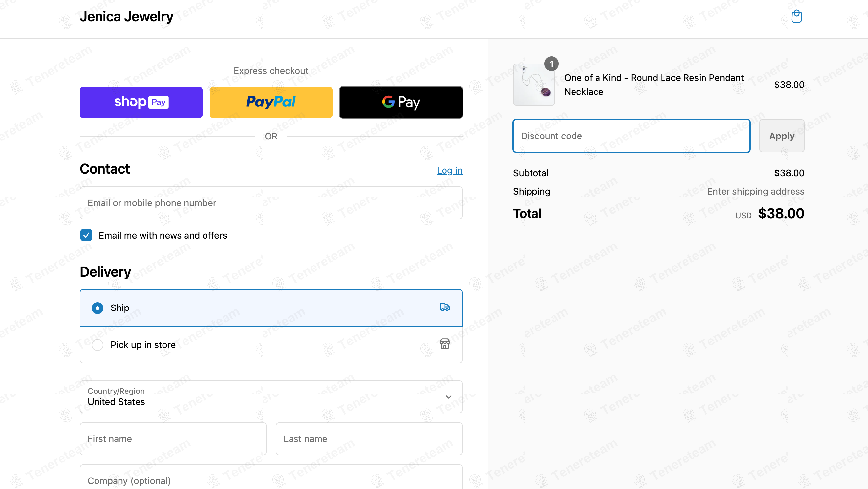Open the necklace product thumbnail
Image resolution: width=868 pixels, height=489 pixels.
point(534,85)
